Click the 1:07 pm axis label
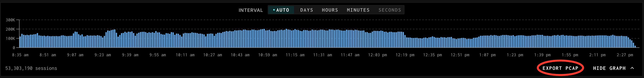The height and width of the screenshot is (78, 644). 487,55
